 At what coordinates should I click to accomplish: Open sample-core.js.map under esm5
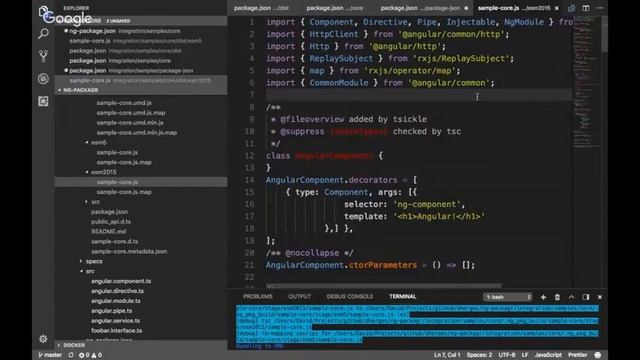coord(124,162)
